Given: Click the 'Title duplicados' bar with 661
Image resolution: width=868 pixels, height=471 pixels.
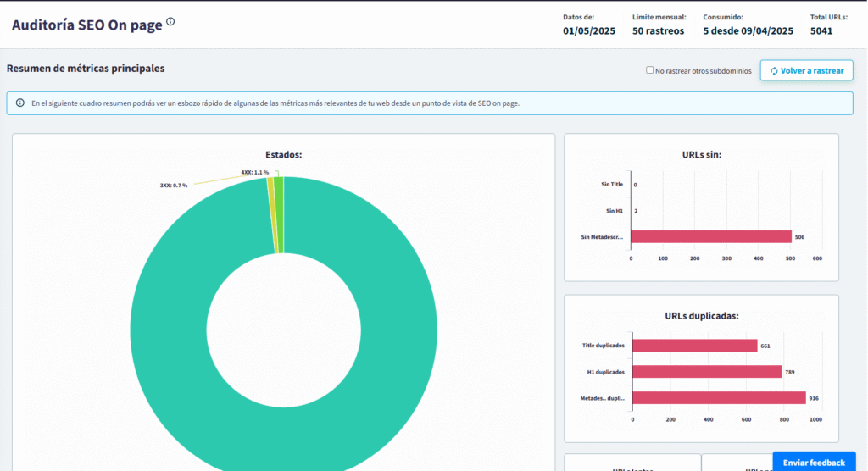Looking at the screenshot, I should pyautogui.click(x=694, y=346).
